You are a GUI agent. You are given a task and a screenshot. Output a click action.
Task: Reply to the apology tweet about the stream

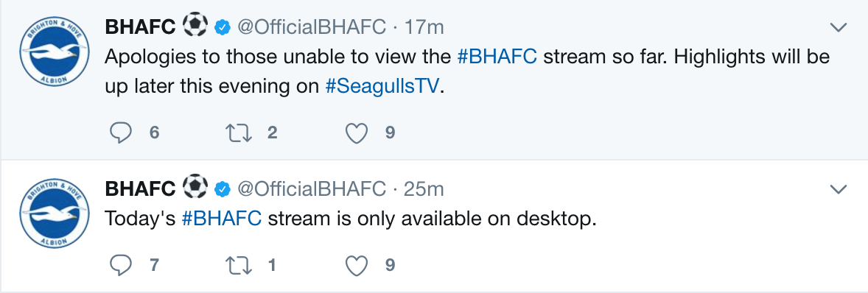(x=120, y=133)
